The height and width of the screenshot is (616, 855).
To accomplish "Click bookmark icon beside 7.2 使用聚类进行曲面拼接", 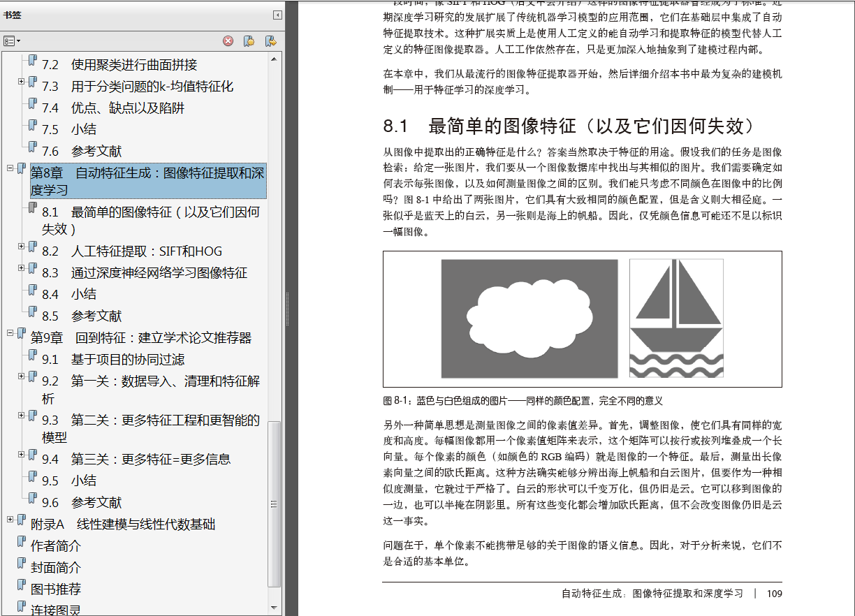I will (32, 61).
